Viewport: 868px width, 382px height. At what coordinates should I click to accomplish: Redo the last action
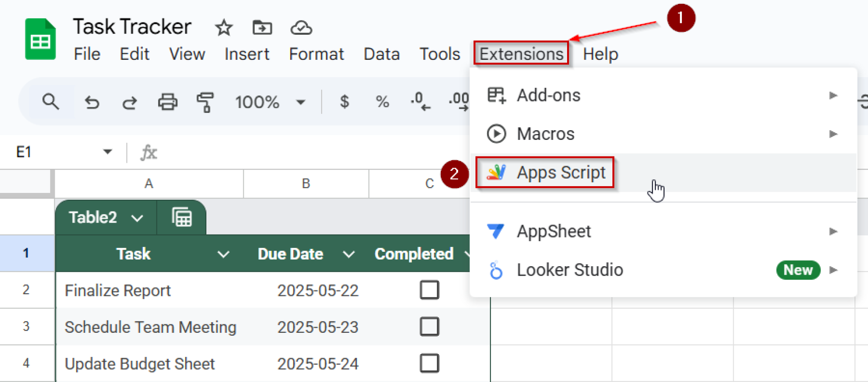(130, 102)
